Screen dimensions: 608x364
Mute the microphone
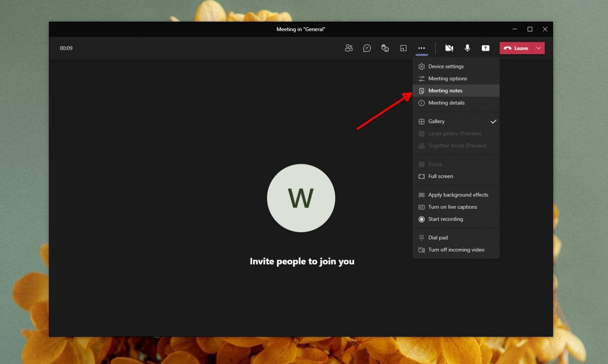click(467, 48)
